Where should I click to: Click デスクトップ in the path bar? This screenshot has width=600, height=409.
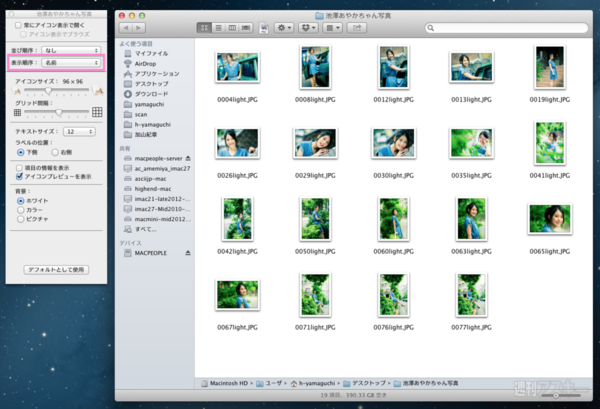[x=365, y=383]
